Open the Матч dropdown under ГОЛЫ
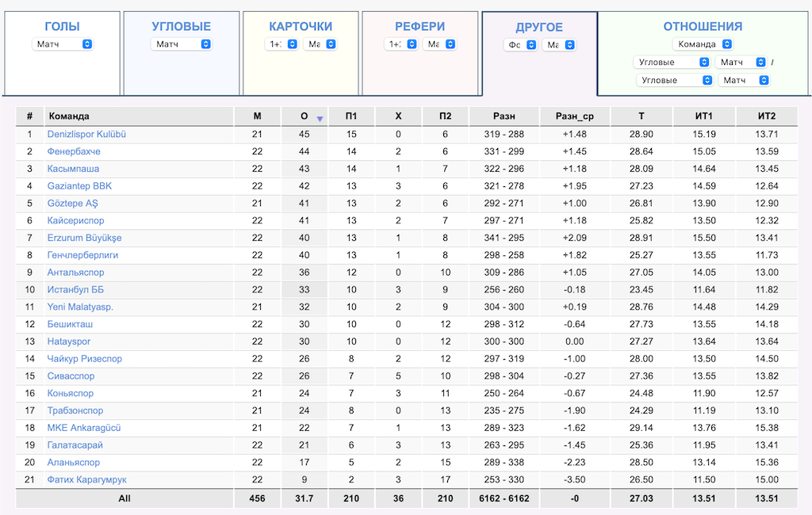Image resolution: width=812 pixels, height=515 pixels. [x=62, y=44]
